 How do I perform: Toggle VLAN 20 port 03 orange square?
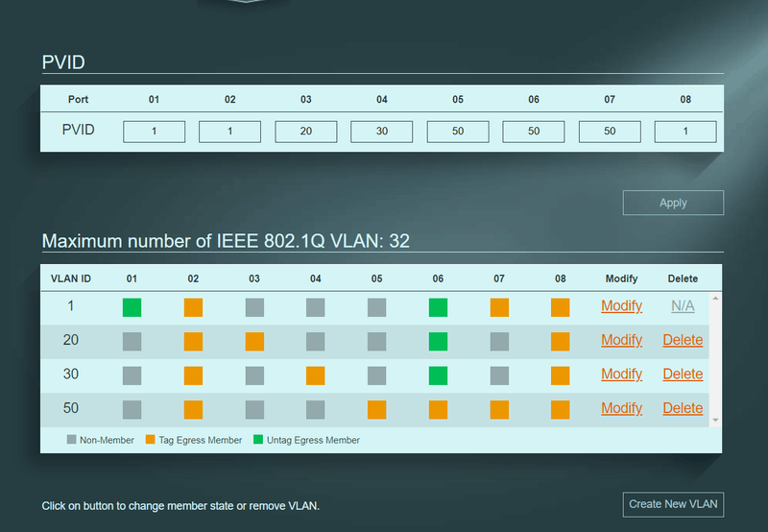tap(254, 342)
